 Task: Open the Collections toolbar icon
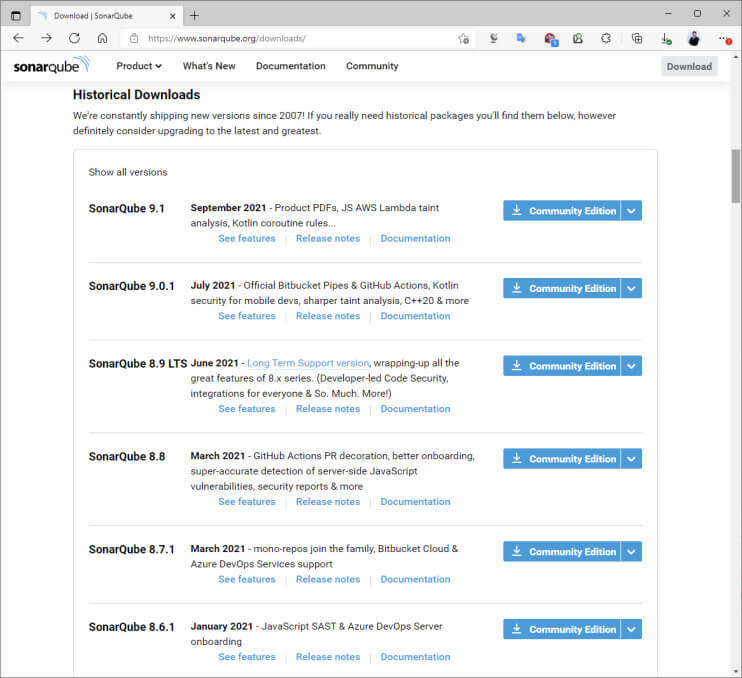tap(637, 38)
